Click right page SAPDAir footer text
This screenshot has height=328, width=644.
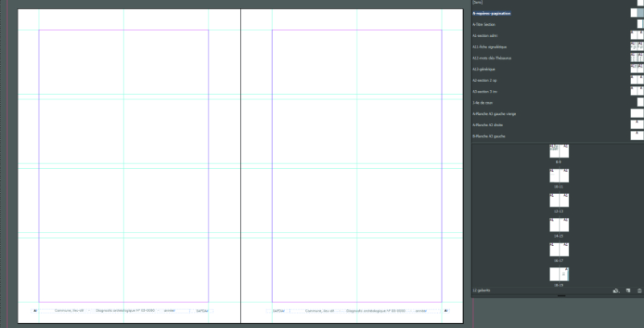[x=279, y=311]
